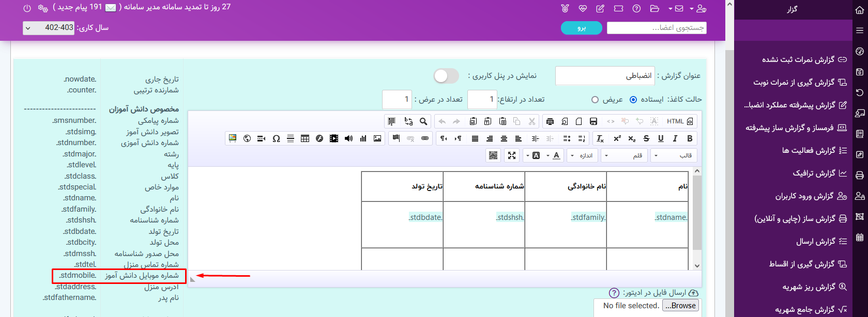Select the 'ایستاده' paper orientation radio

(633, 100)
